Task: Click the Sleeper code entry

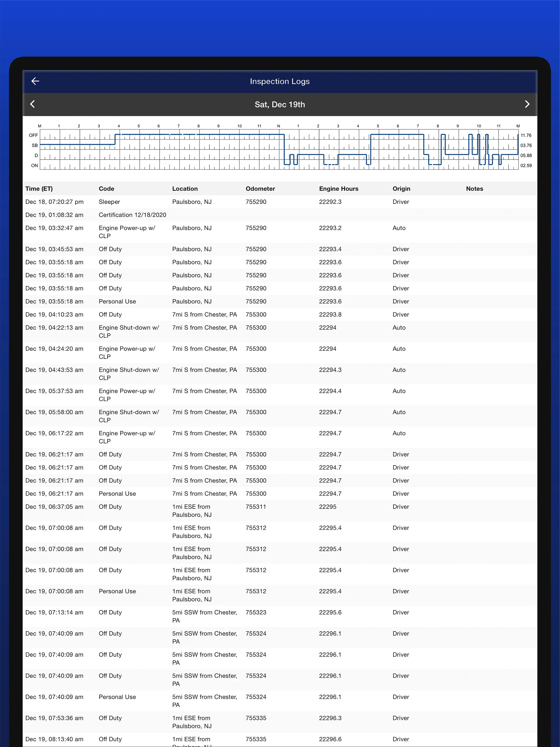Action: click(109, 202)
